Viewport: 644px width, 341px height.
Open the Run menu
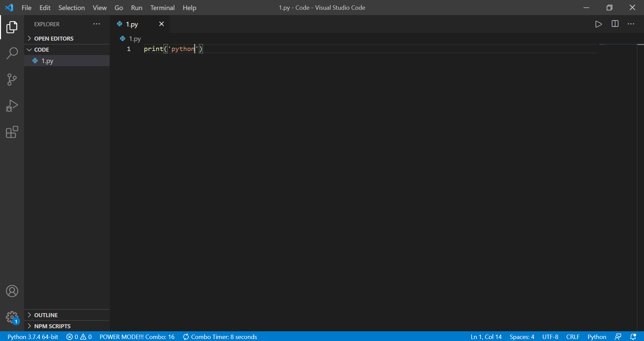(137, 8)
